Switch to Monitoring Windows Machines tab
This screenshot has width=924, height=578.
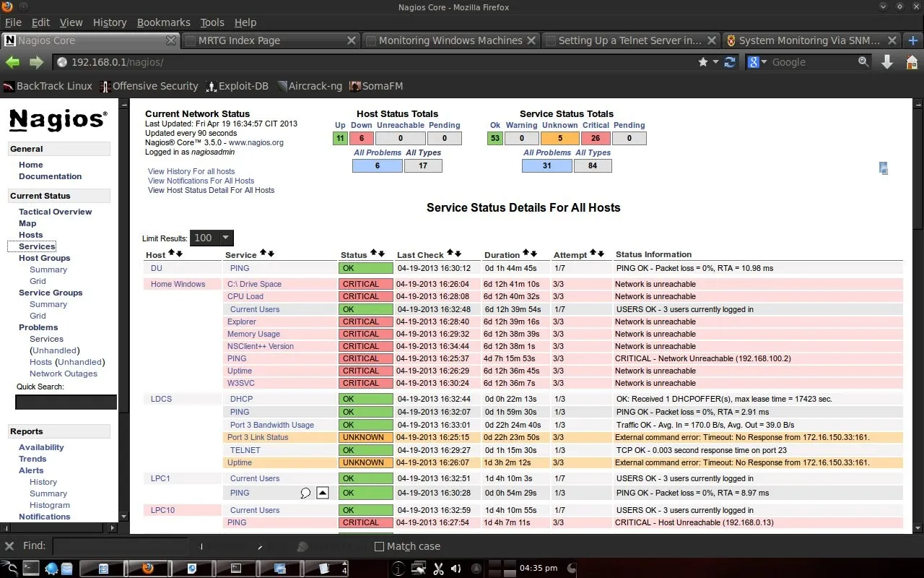(450, 40)
